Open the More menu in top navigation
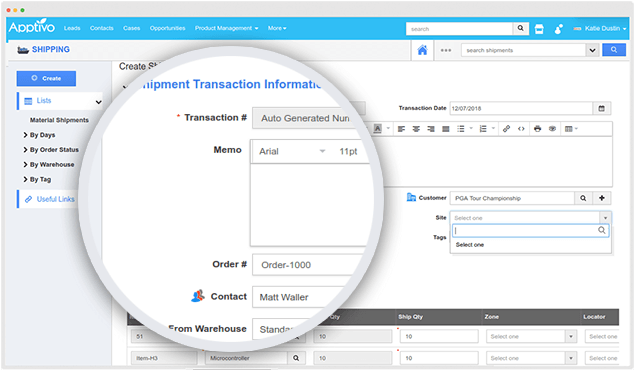This screenshot has width=635, height=371. click(x=277, y=28)
